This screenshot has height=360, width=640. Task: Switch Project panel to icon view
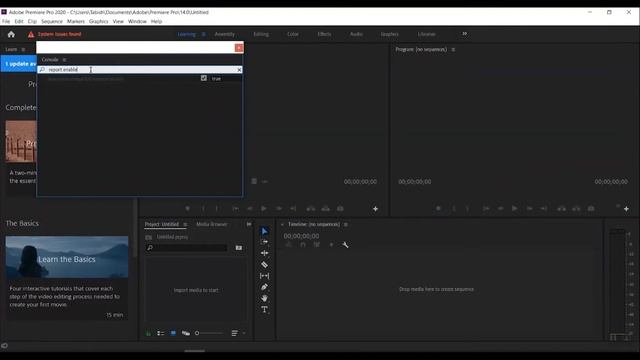[173, 333]
